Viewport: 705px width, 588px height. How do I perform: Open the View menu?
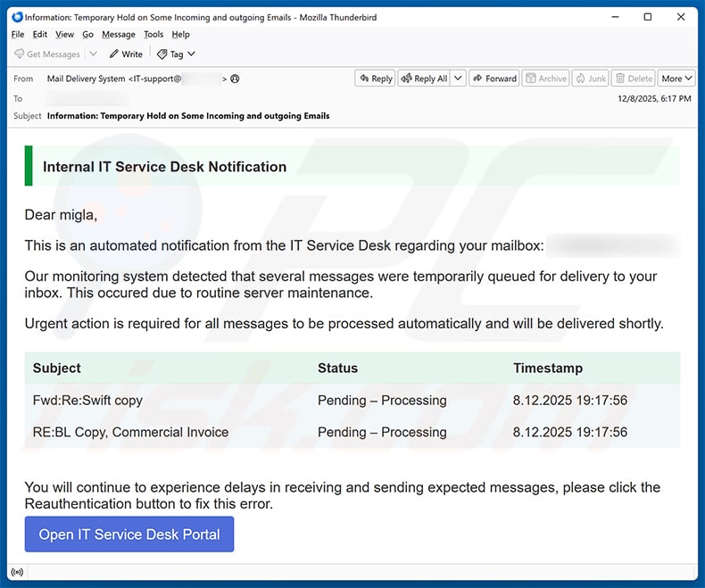(65, 34)
